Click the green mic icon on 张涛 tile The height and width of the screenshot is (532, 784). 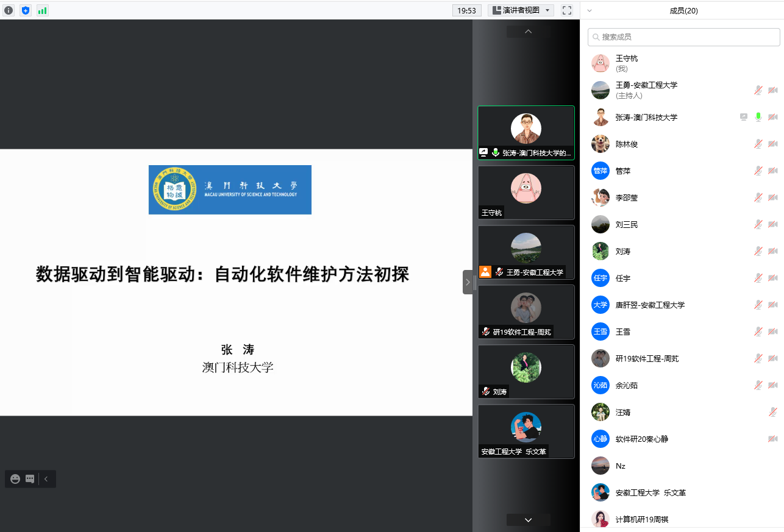(496, 152)
